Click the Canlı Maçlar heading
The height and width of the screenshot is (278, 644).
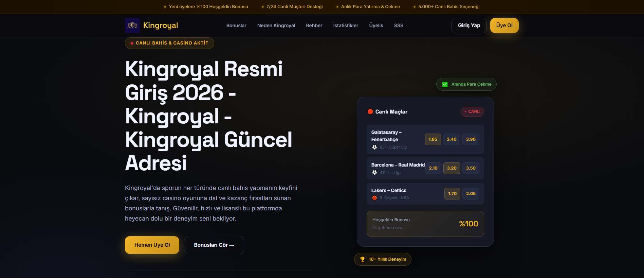point(391,111)
